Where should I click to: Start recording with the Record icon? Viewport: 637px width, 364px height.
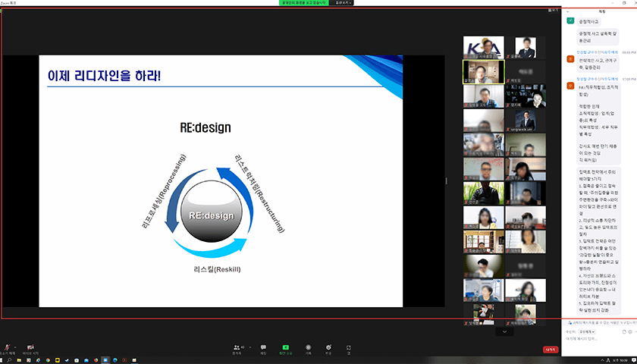tap(308, 347)
